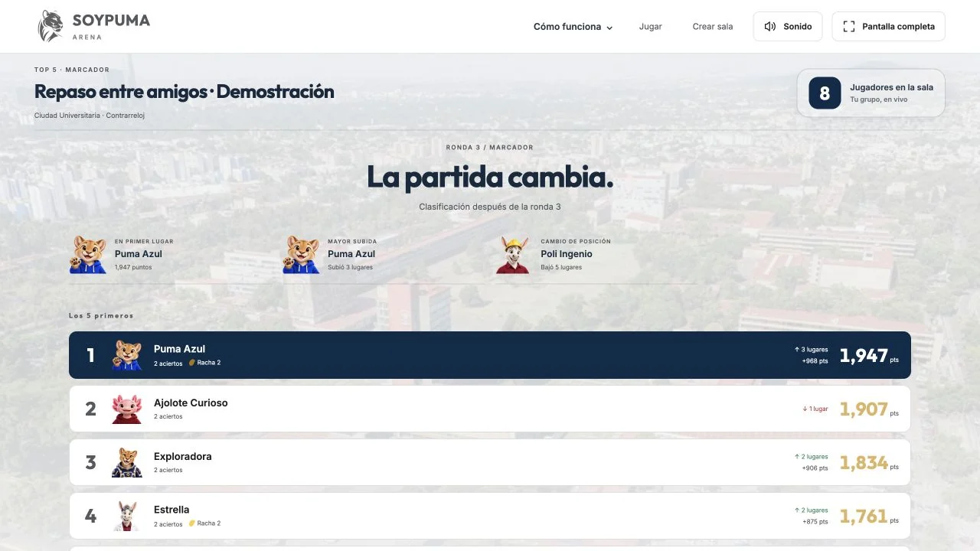Click Estrella's +875 pts gain
980x551 pixels.
coord(815,522)
